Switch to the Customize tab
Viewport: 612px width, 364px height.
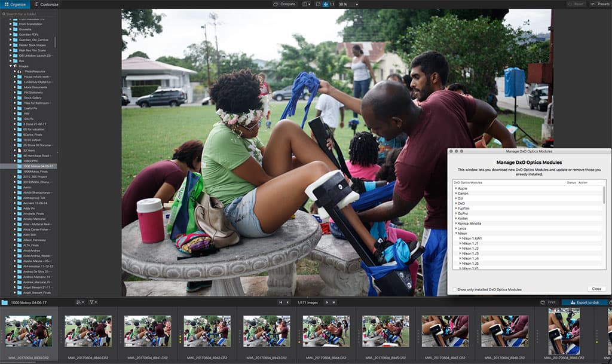click(x=46, y=4)
